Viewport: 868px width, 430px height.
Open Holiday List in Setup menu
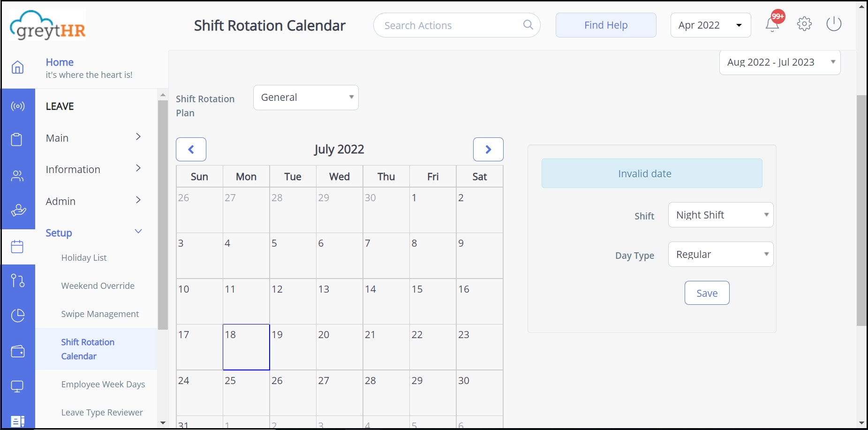(84, 257)
